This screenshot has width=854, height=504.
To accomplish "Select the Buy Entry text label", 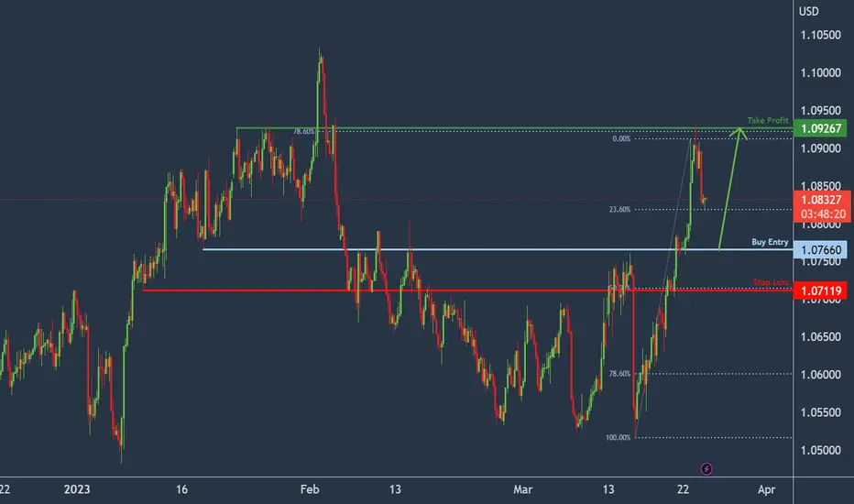I will click(x=770, y=242).
